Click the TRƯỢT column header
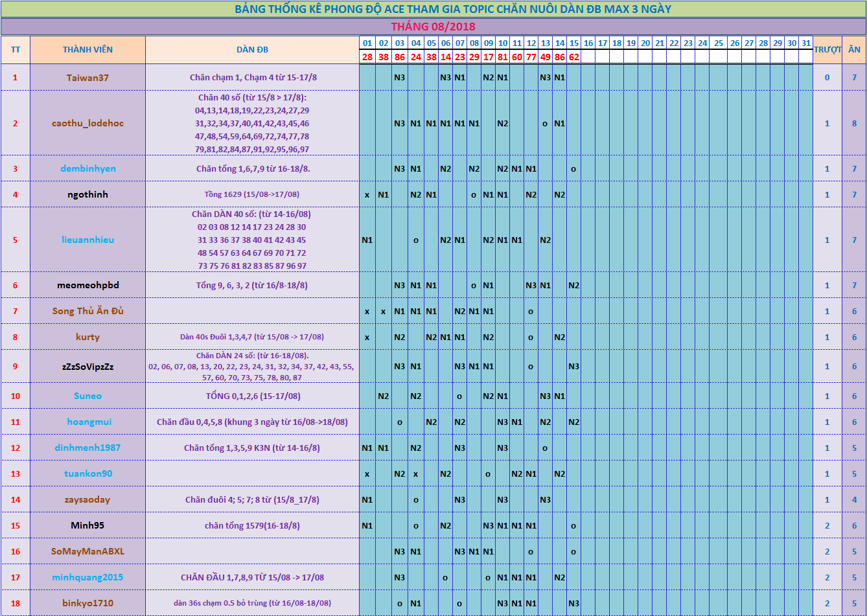 point(827,50)
